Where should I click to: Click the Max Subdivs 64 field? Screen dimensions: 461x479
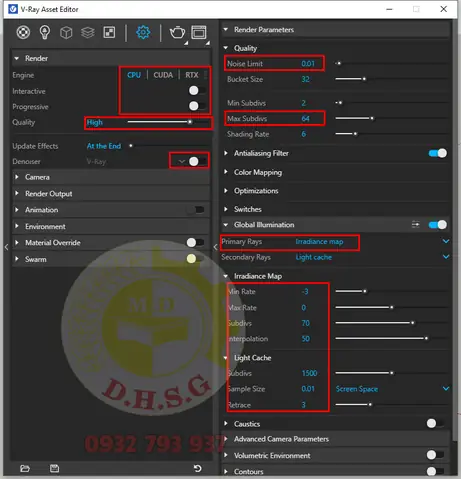[305, 118]
